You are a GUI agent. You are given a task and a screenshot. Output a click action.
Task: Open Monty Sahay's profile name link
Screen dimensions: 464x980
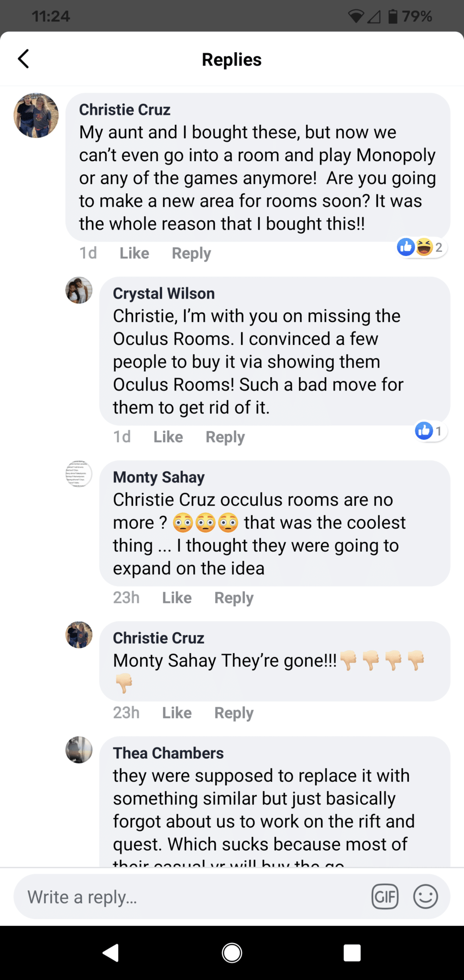[158, 477]
